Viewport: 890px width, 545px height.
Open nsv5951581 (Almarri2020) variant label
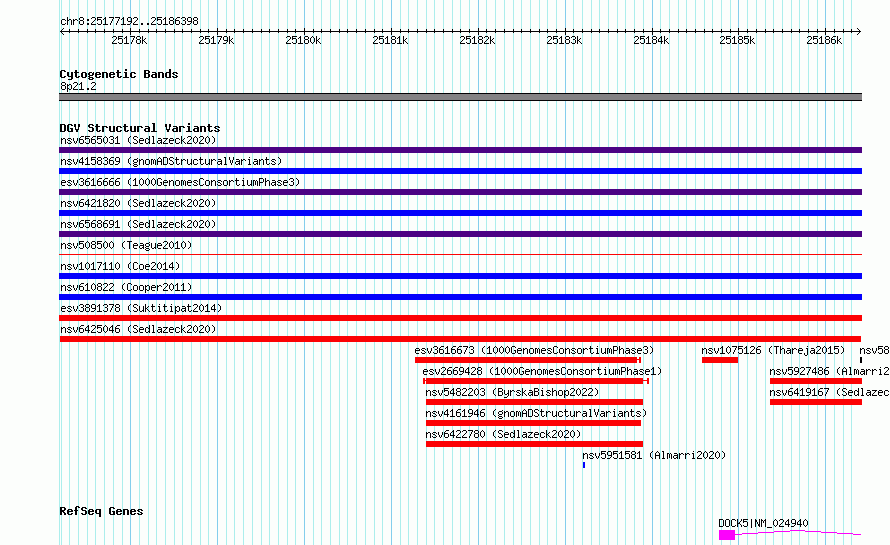click(x=654, y=455)
